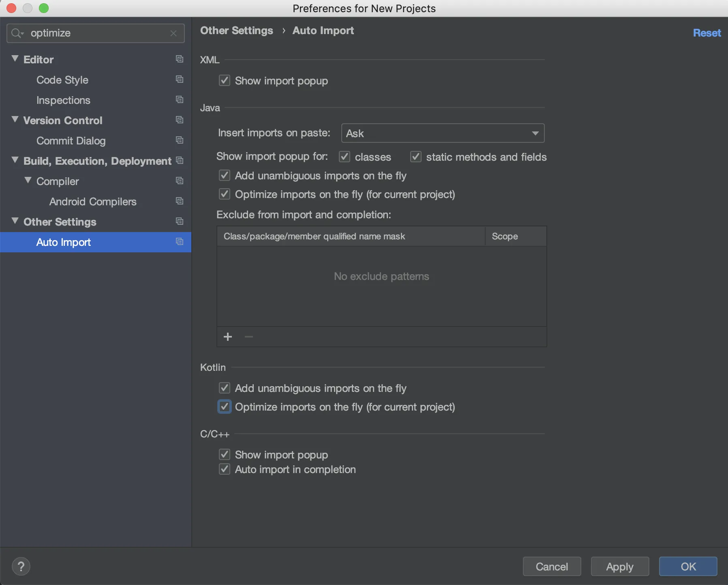Uncheck XML Show import popup
Viewport: 728px width, 585px height.
pos(225,81)
